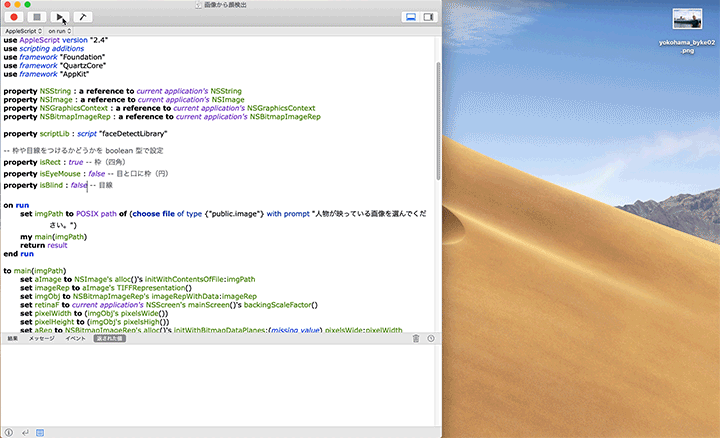Click the window title 画像から顔検出

point(225,5)
